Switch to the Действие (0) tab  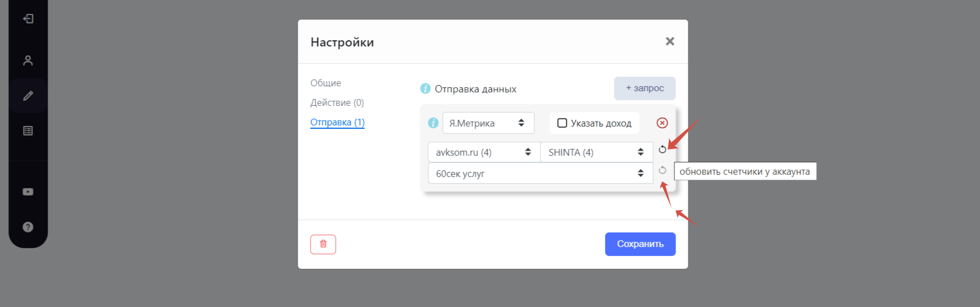click(338, 103)
